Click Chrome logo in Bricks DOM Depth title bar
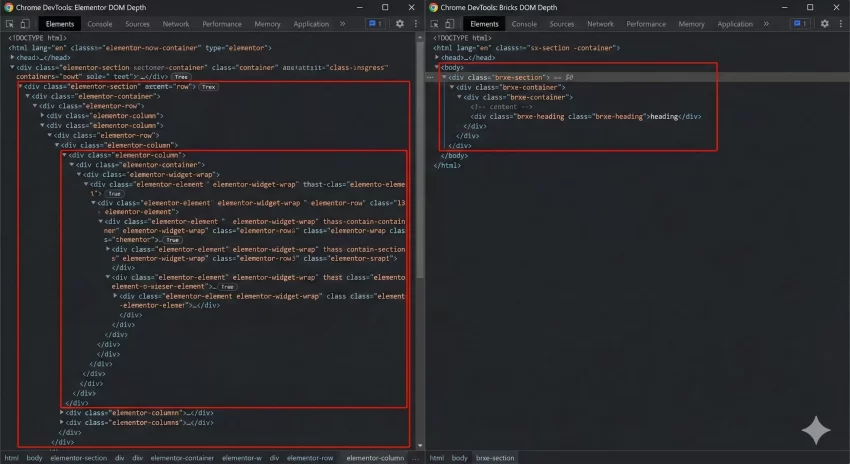Image resolution: width=850 pixels, height=464 pixels. click(x=434, y=8)
